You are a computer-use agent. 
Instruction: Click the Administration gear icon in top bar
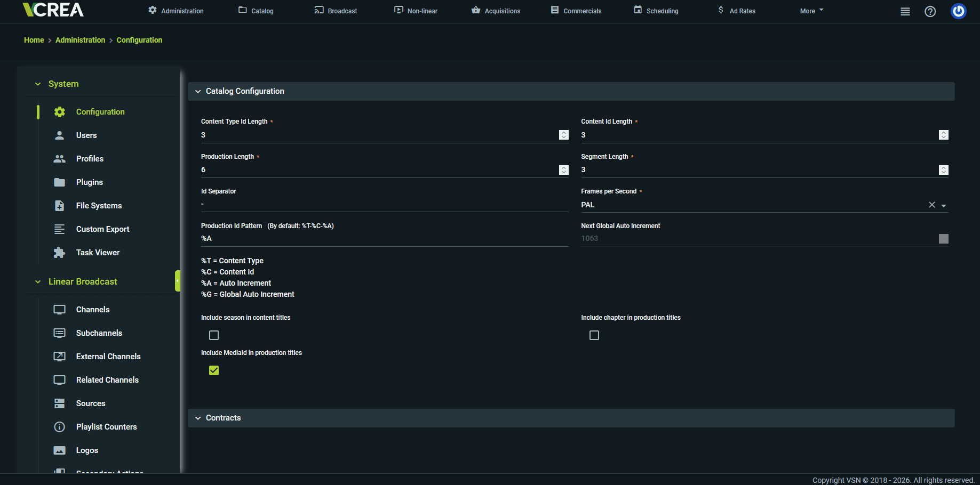(153, 10)
